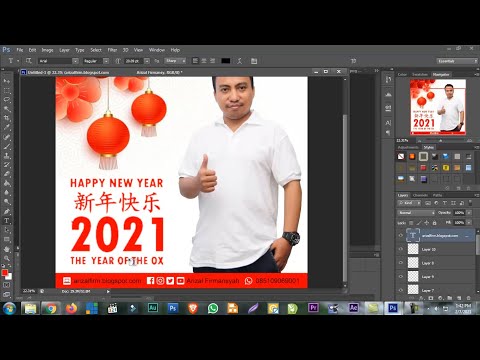Select the Blur tool
480x360 pixels.
[7, 193]
